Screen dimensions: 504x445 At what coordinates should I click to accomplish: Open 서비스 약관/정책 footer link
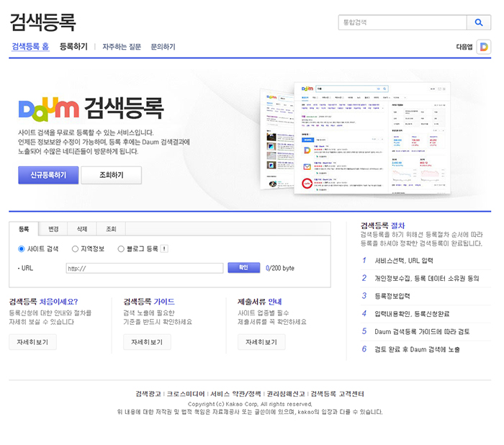point(235,394)
